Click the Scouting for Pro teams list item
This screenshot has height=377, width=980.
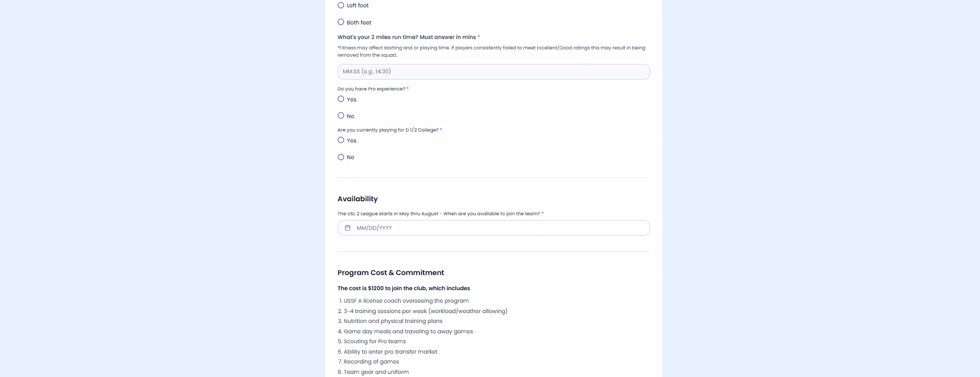372,342
